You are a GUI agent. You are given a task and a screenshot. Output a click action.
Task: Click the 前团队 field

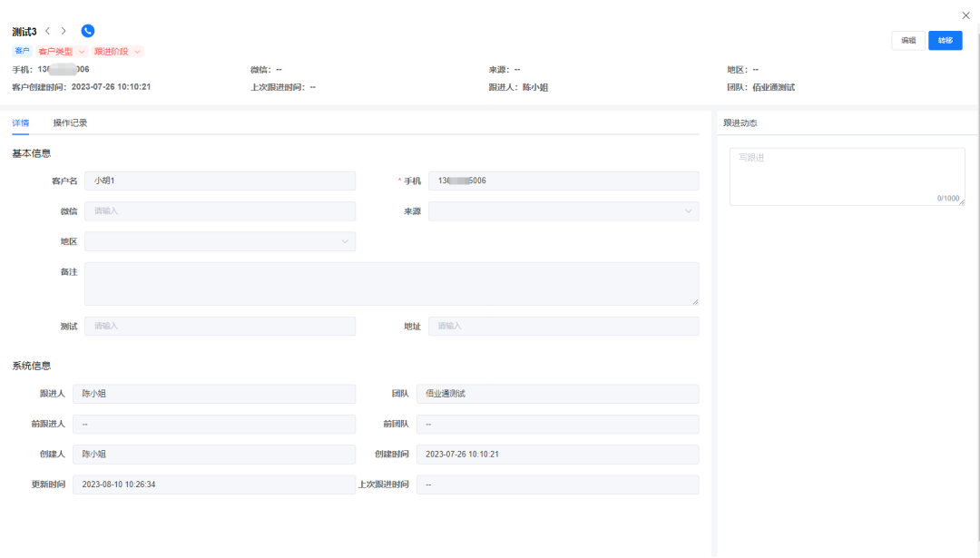tap(557, 424)
